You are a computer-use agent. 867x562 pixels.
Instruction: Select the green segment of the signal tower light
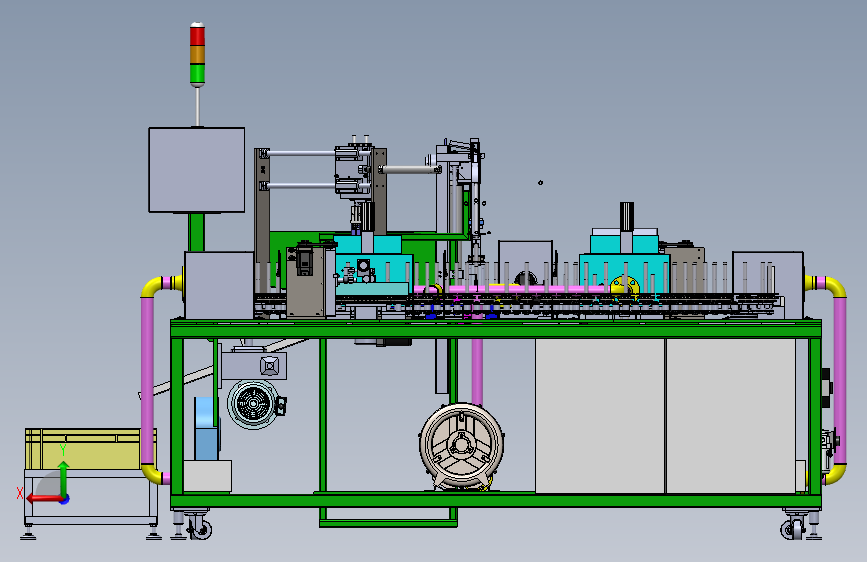tap(197, 74)
